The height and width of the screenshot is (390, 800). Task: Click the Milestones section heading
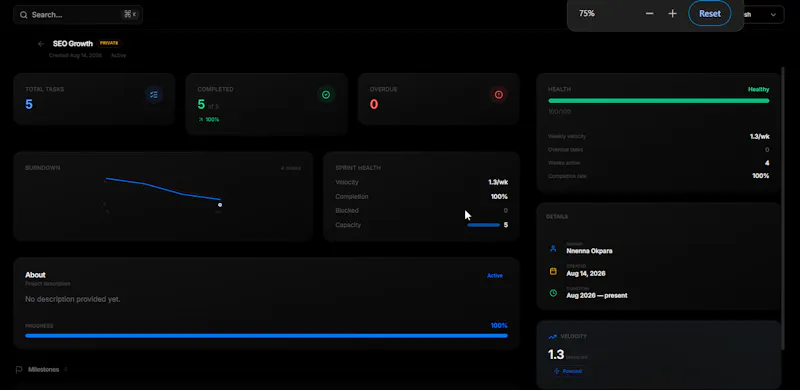coord(43,370)
